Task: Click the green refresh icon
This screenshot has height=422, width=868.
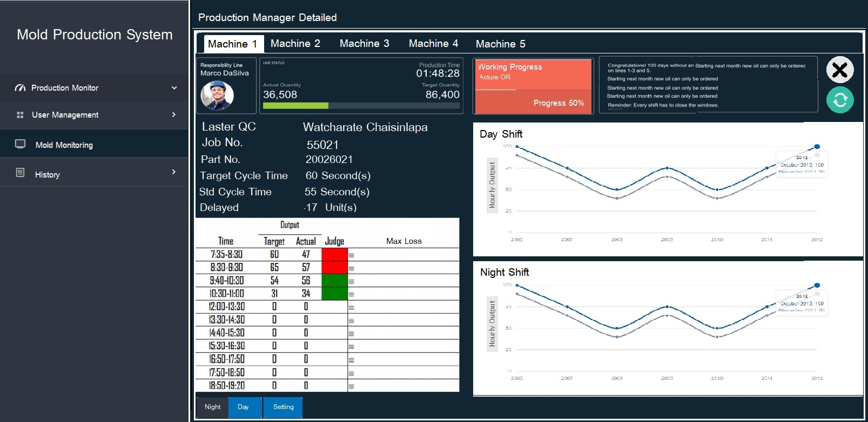Action: (x=839, y=100)
